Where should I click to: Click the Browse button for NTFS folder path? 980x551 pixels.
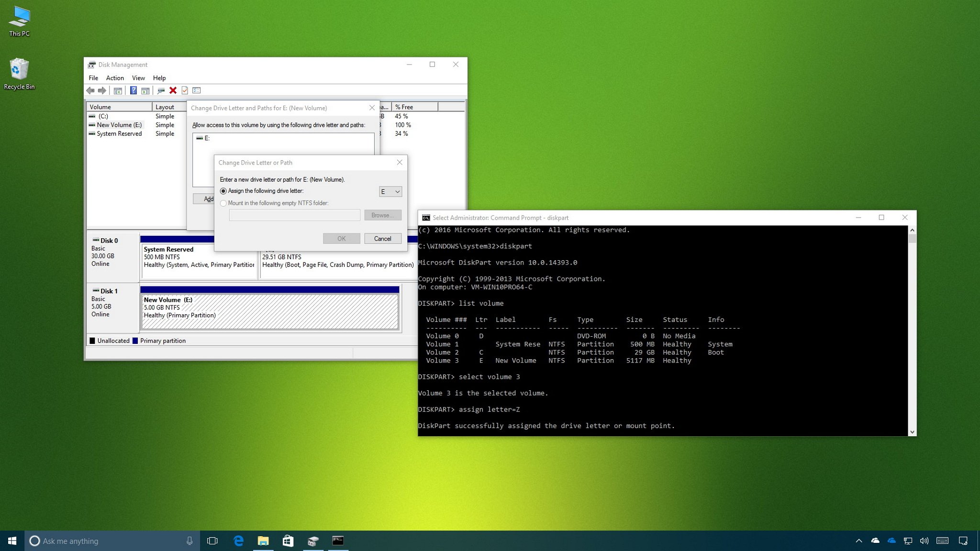382,215
